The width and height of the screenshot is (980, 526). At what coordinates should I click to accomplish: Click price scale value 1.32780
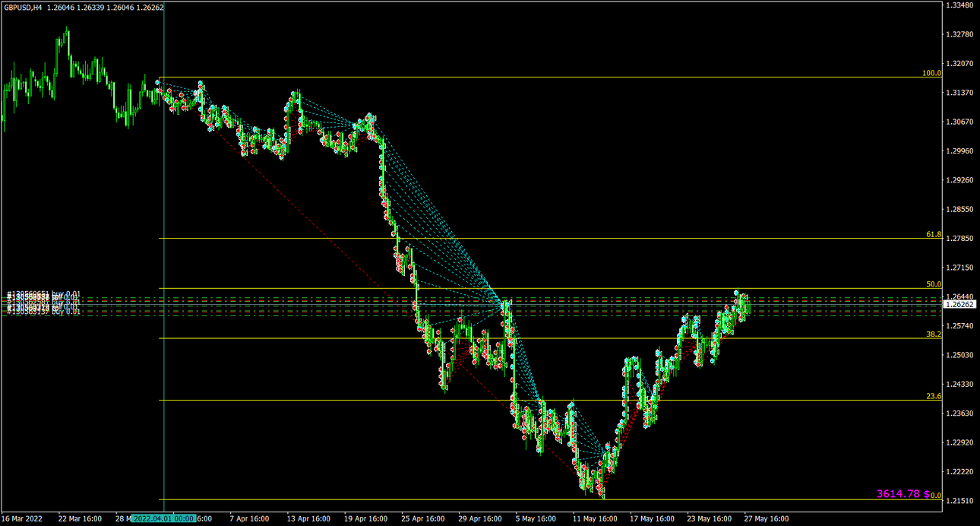[960, 34]
